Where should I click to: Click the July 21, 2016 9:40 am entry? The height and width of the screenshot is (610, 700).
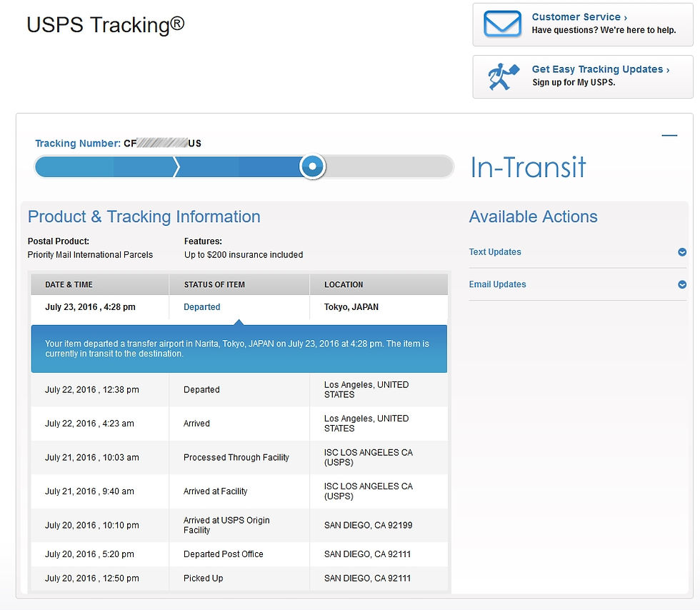point(89,491)
